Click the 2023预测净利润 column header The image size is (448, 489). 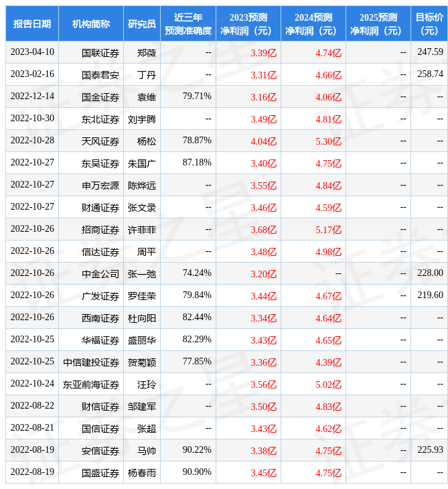pos(248,24)
